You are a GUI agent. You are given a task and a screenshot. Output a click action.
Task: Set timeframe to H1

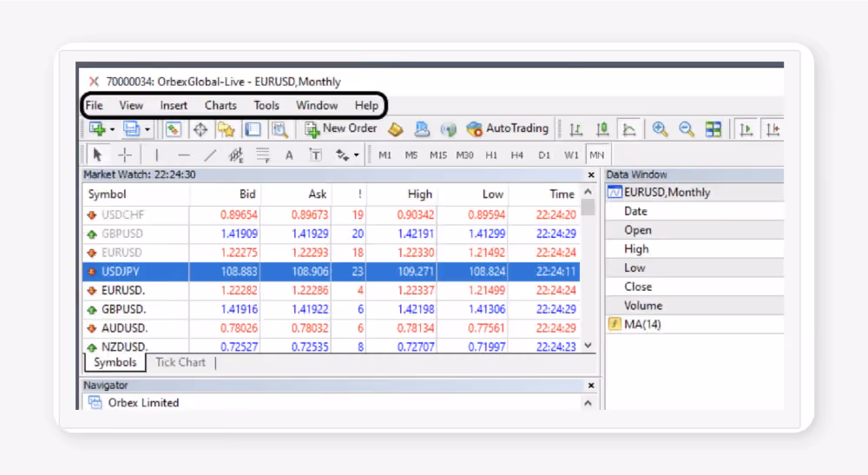(491, 155)
